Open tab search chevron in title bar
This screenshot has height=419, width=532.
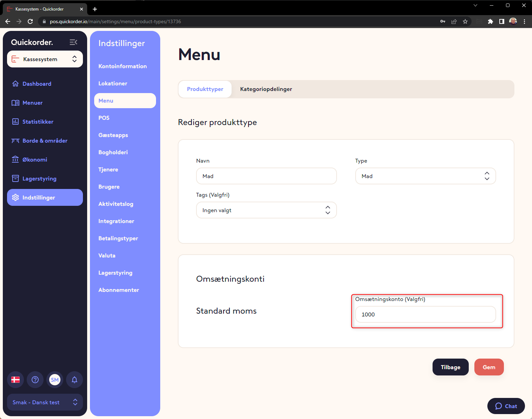click(475, 5)
